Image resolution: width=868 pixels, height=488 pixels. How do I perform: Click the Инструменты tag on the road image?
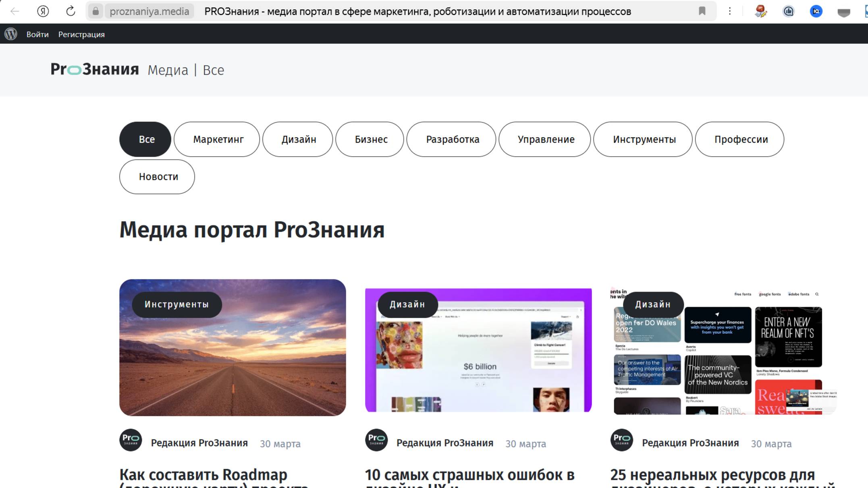coord(177,304)
